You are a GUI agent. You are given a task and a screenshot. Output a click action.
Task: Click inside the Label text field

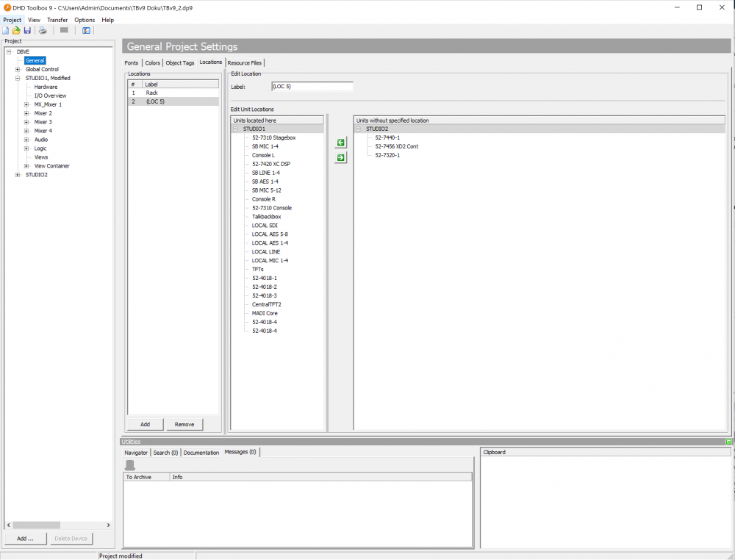312,86
